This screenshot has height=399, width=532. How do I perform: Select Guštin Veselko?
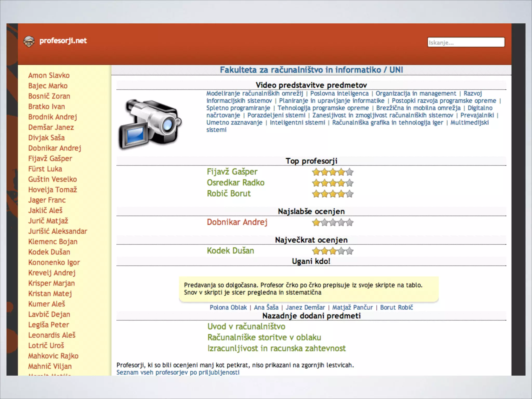click(52, 179)
